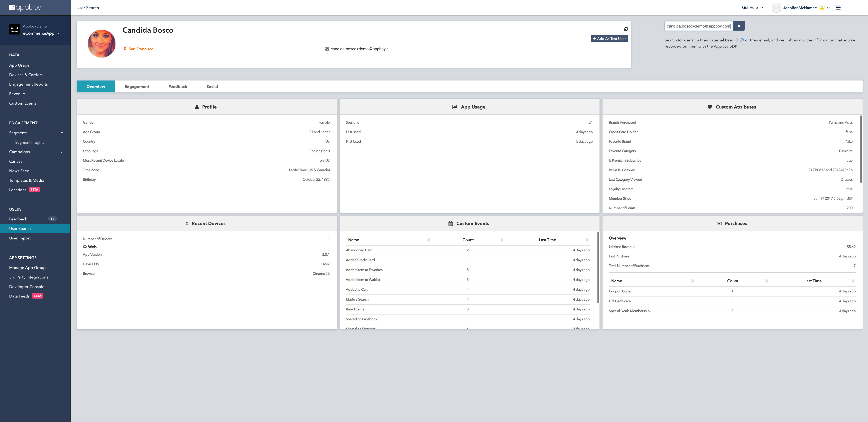
Task: Clear the search with the X button
Action: (739, 26)
